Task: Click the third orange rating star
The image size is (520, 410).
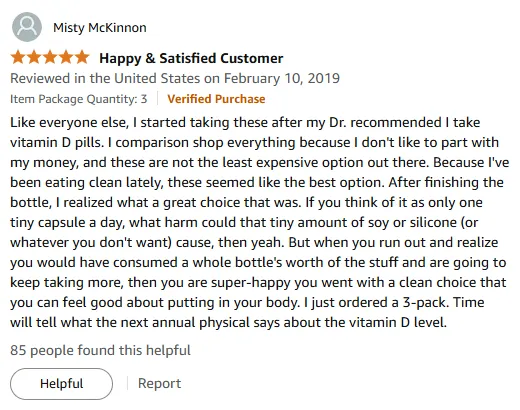Action: coord(50,57)
